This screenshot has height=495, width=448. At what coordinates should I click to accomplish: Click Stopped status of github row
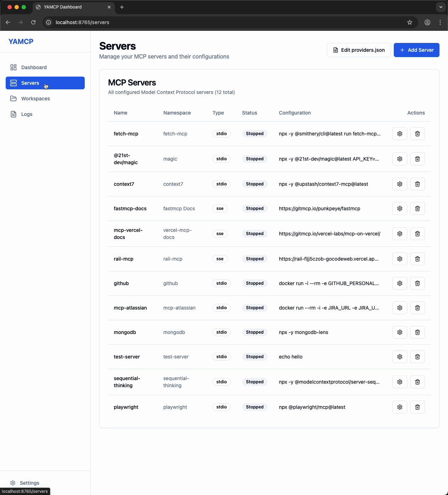pos(255,283)
